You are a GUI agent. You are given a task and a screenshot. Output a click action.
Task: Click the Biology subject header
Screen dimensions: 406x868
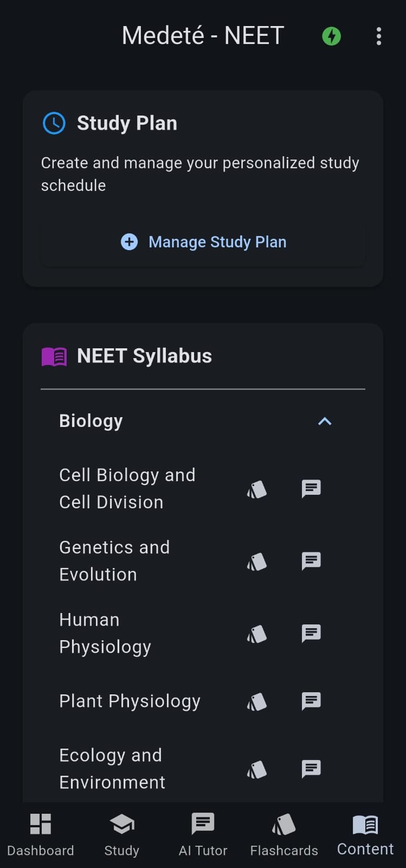pos(91,421)
